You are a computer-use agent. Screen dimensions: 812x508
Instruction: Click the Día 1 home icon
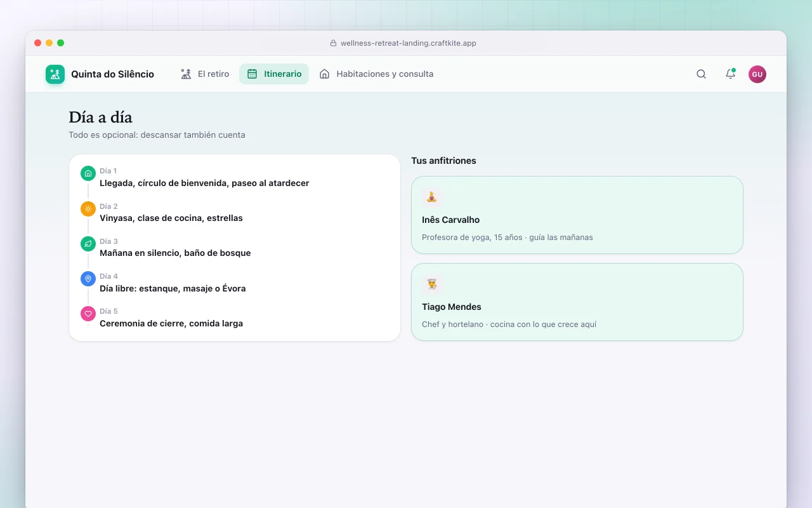(88, 173)
